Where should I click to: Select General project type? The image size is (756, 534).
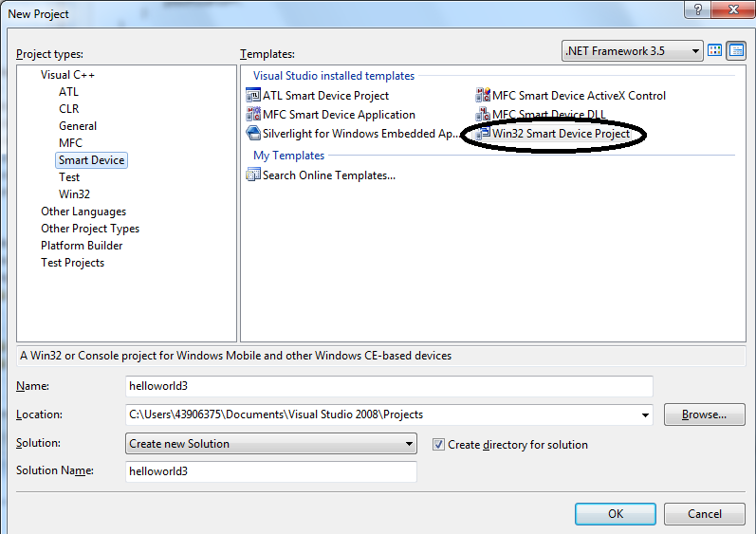pyautogui.click(x=78, y=126)
